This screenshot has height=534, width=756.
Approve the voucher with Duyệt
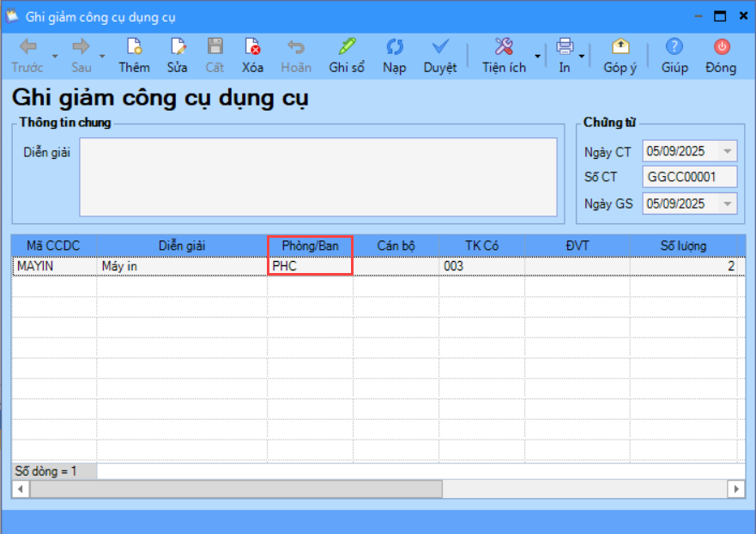[439, 56]
